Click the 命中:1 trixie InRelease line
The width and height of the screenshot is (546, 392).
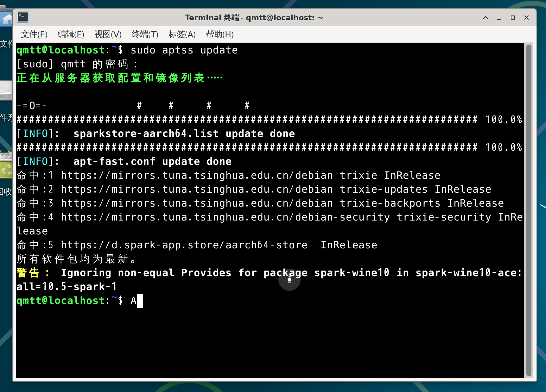228,175
